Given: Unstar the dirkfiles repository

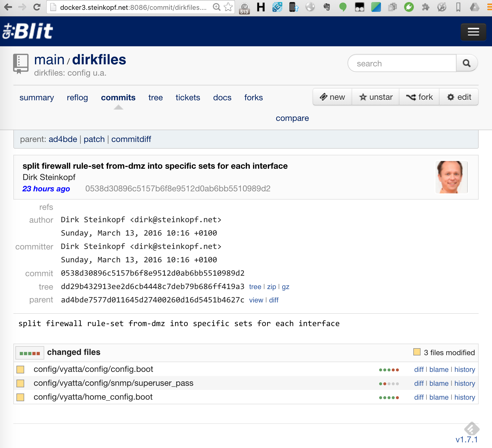Looking at the screenshot, I should coord(376,97).
